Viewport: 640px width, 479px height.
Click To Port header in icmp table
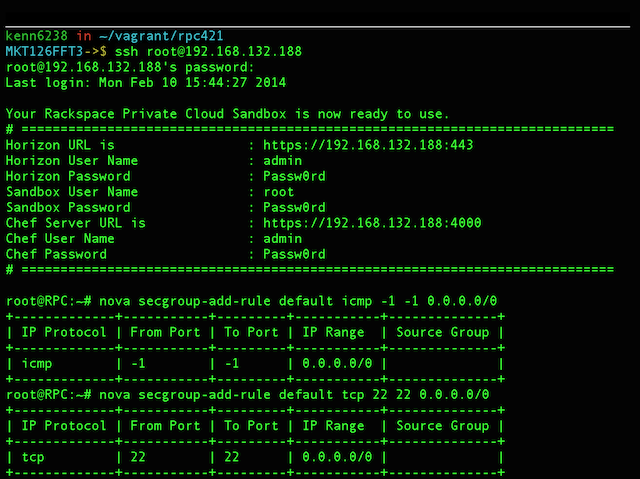click(251, 332)
